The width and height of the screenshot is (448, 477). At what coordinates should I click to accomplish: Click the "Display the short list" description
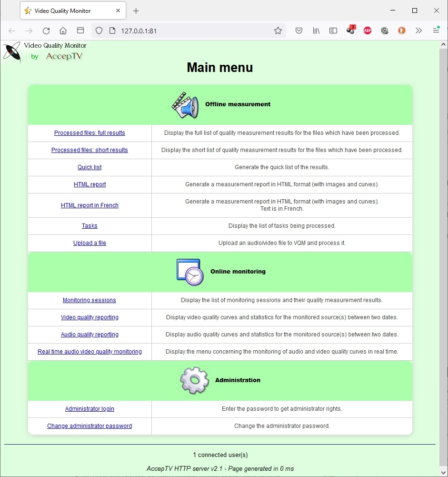click(x=282, y=150)
